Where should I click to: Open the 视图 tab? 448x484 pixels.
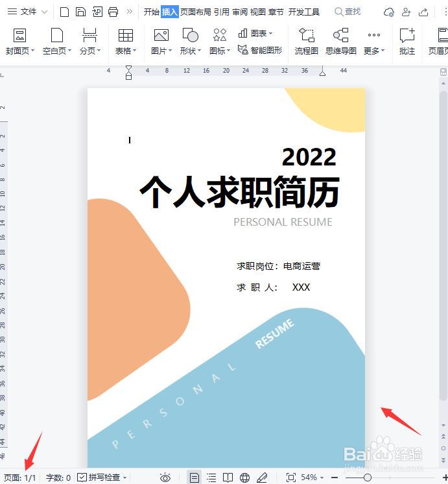point(257,12)
